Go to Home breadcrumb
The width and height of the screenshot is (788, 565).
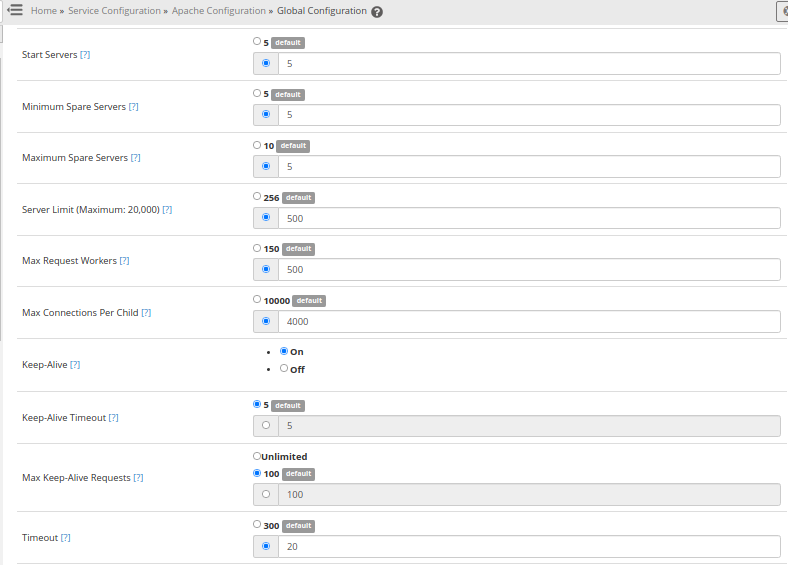44,11
